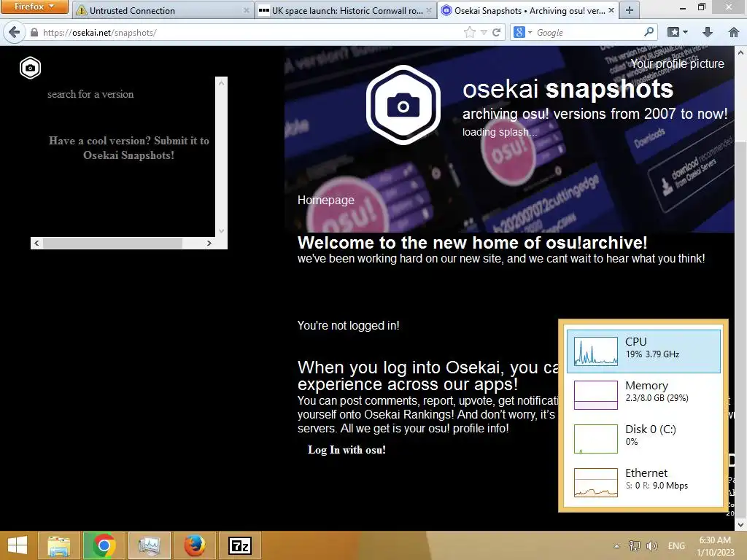Viewport: 747px width, 560px height.
Task: Click the Disk 0 graph thumbnail
Action: pyautogui.click(x=595, y=438)
